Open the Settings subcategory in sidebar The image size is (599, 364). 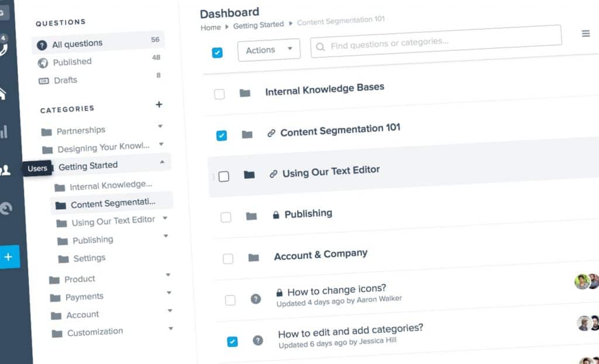[x=89, y=258]
